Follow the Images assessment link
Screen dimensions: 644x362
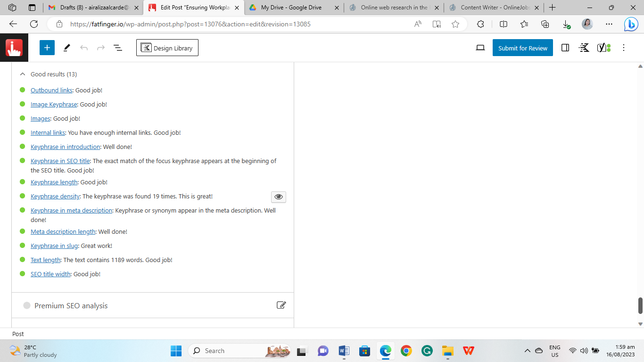pyautogui.click(x=41, y=118)
